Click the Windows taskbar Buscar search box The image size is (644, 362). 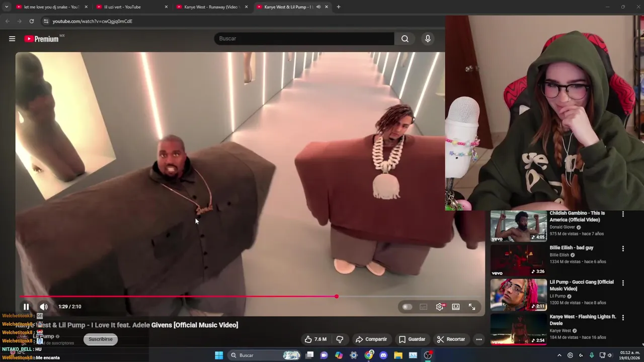point(265,355)
